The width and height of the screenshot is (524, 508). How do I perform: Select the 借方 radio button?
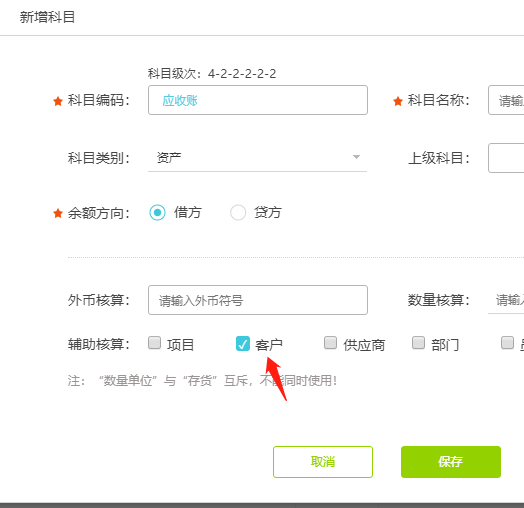click(x=157, y=212)
